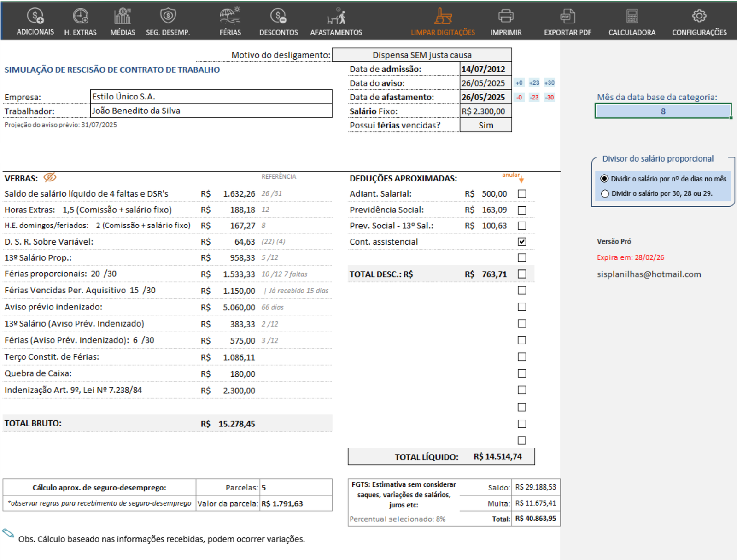
Task: Uncheck the Cont. assistencial checkbox
Action: pyautogui.click(x=522, y=242)
